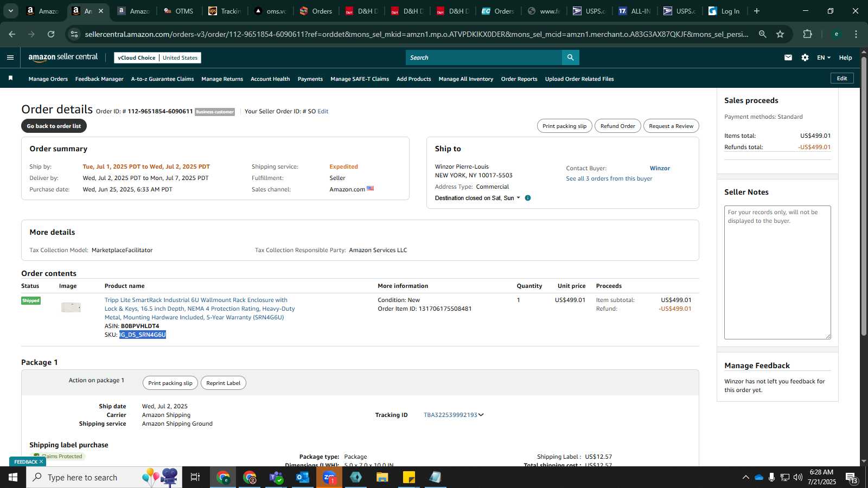Open Manage Returns menu item
868x488 pixels.
coord(222,79)
